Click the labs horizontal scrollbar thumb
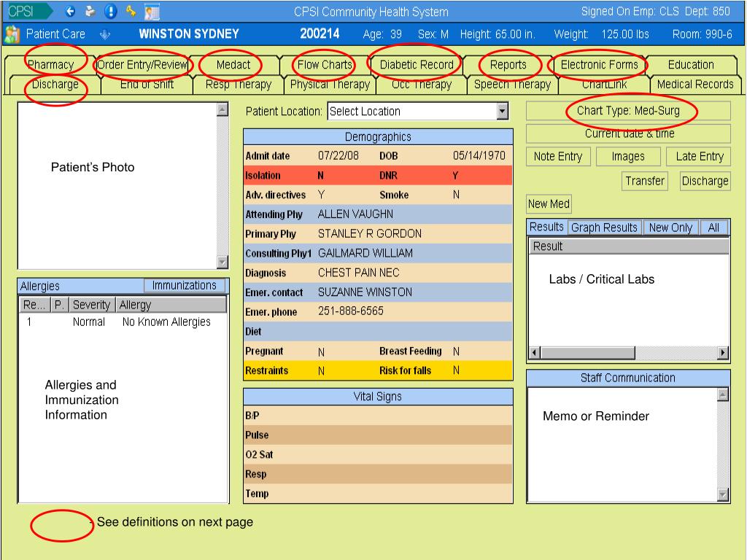747x560 pixels. click(588, 353)
